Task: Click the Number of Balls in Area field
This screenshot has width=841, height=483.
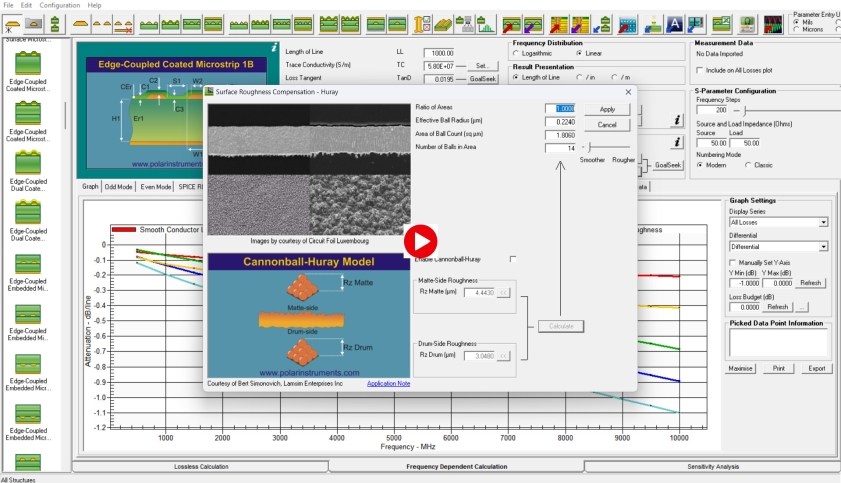Action: pyautogui.click(x=560, y=148)
